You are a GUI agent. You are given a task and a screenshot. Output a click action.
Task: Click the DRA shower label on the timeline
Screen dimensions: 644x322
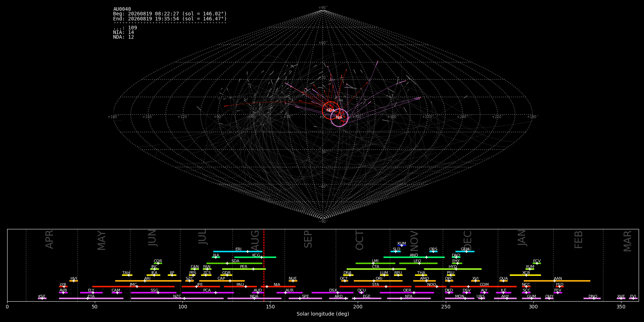tap(347, 273)
